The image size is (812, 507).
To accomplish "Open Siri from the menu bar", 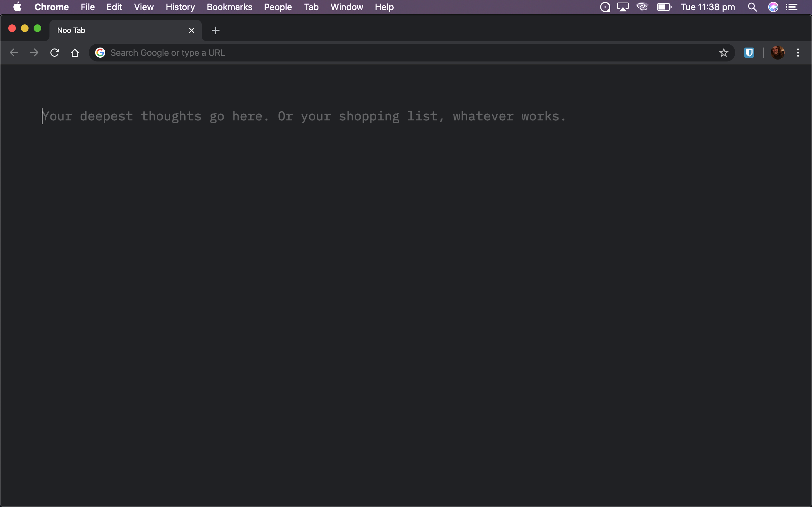I will 773,7.
